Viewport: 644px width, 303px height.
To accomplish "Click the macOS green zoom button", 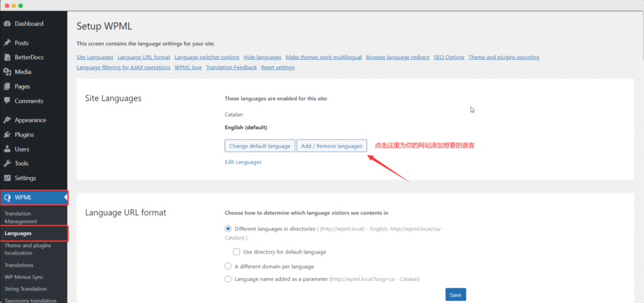I will [x=21, y=6].
